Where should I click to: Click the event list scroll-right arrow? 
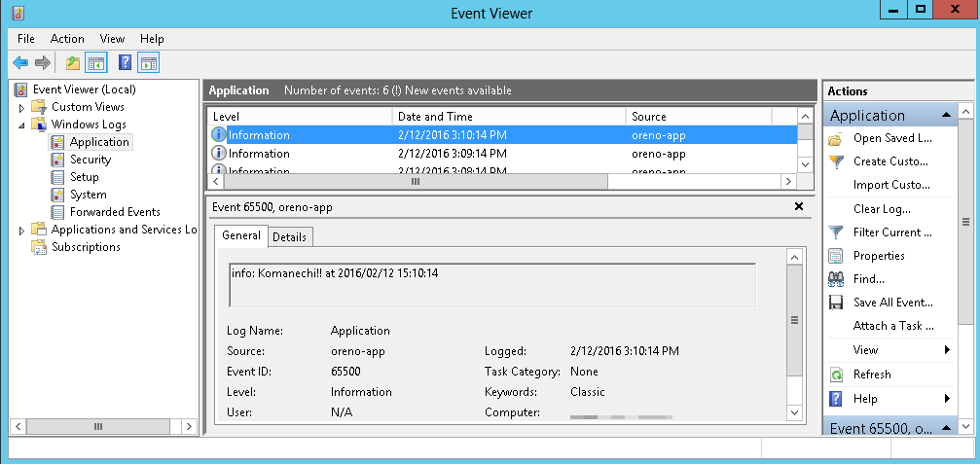[x=788, y=181]
